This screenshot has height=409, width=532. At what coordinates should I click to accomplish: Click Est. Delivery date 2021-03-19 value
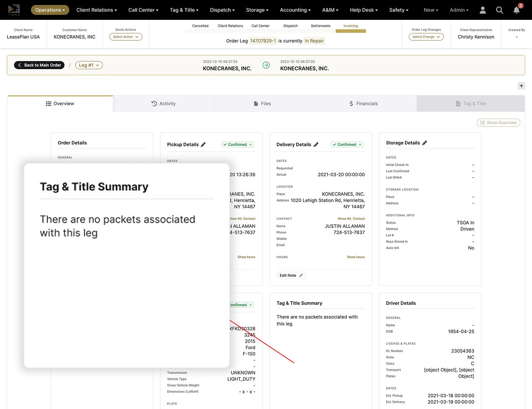pyautogui.click(x=451, y=402)
